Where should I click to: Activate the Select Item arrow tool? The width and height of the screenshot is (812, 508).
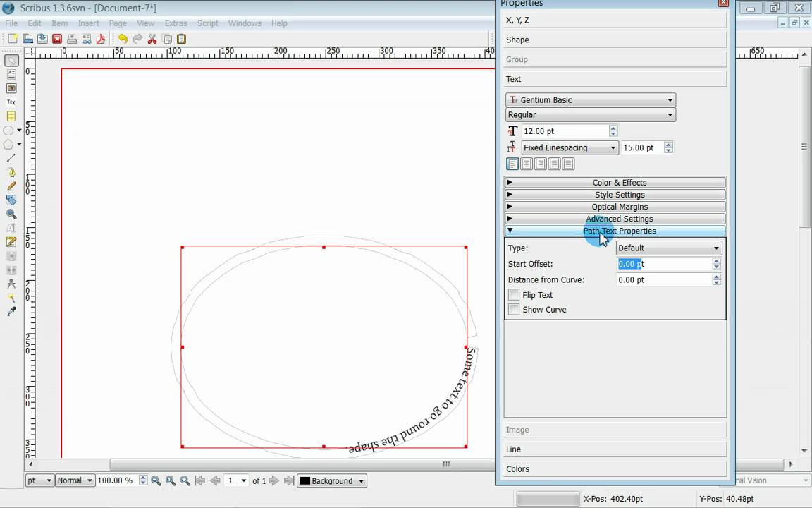(x=11, y=61)
